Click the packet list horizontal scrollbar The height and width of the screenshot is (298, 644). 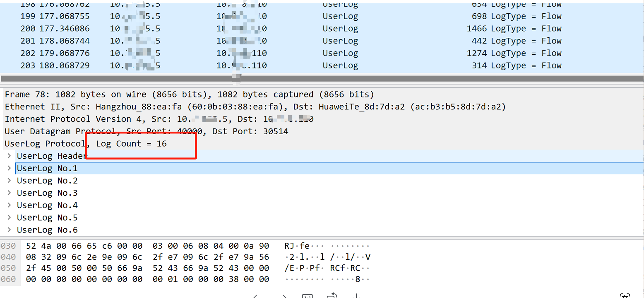322,79
